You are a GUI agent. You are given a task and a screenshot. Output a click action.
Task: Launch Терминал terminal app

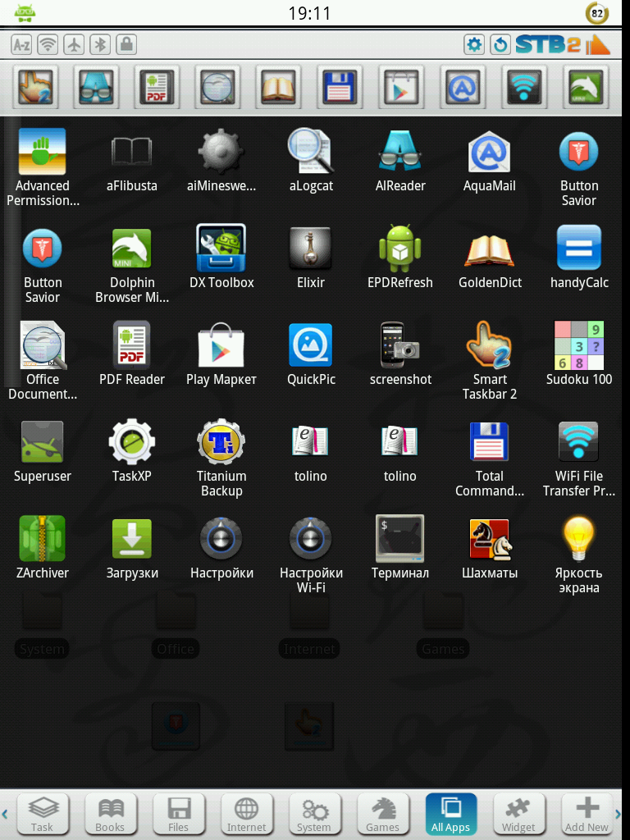(x=400, y=547)
